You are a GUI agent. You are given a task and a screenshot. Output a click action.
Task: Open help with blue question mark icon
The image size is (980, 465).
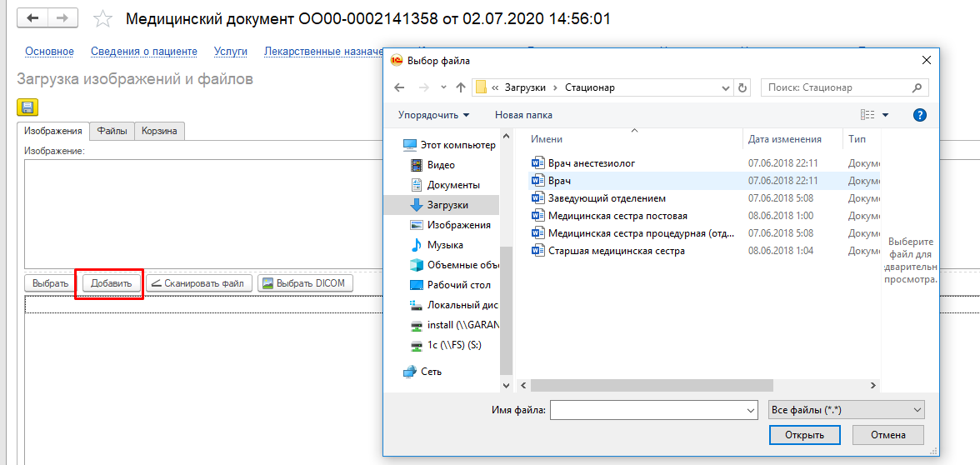pyautogui.click(x=920, y=115)
